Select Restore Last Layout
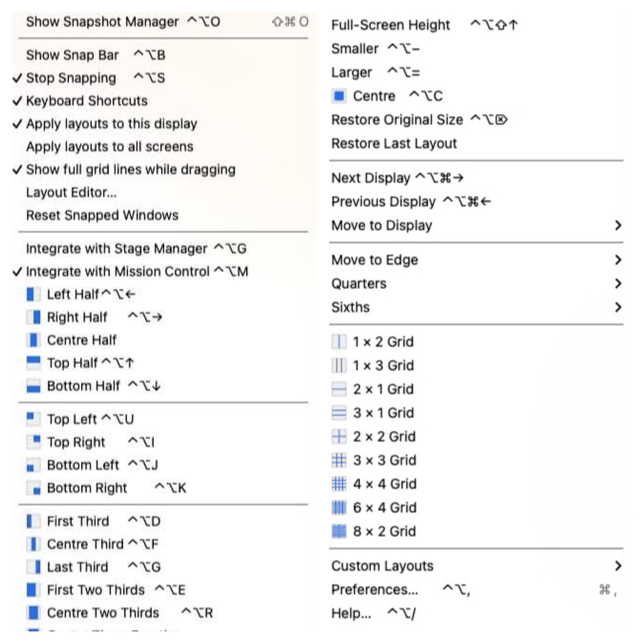The image size is (644, 644). [394, 144]
